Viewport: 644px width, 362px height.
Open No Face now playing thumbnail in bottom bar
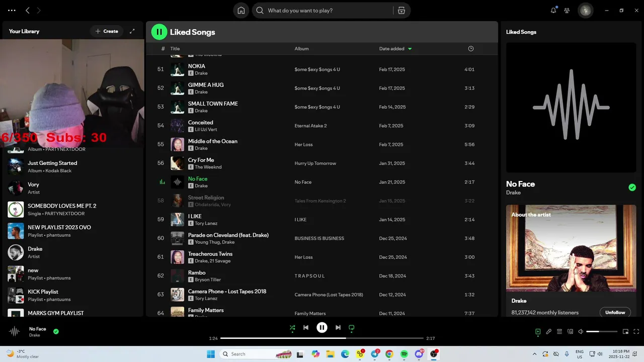click(15, 331)
